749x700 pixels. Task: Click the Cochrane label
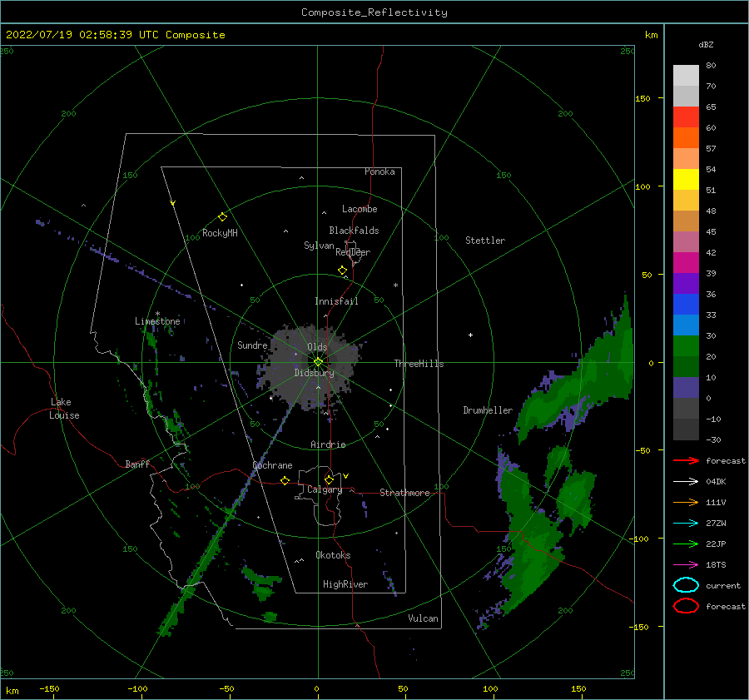(x=272, y=465)
